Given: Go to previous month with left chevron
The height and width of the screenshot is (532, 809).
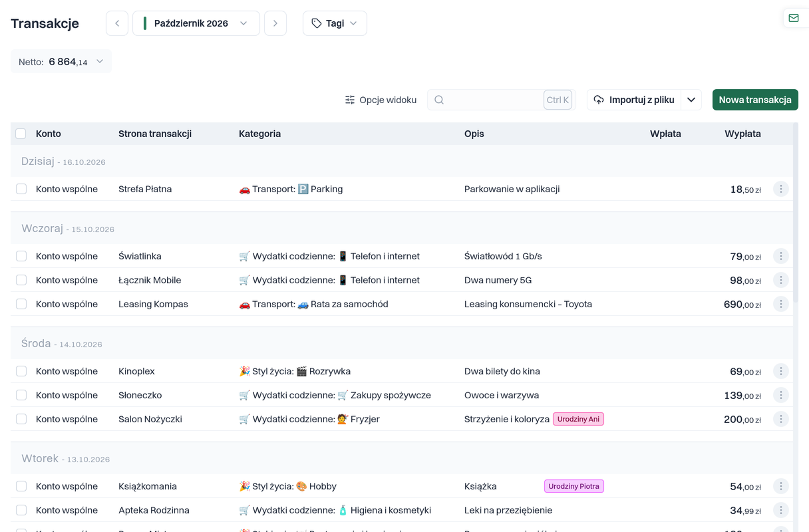Looking at the screenshot, I should [x=117, y=23].
